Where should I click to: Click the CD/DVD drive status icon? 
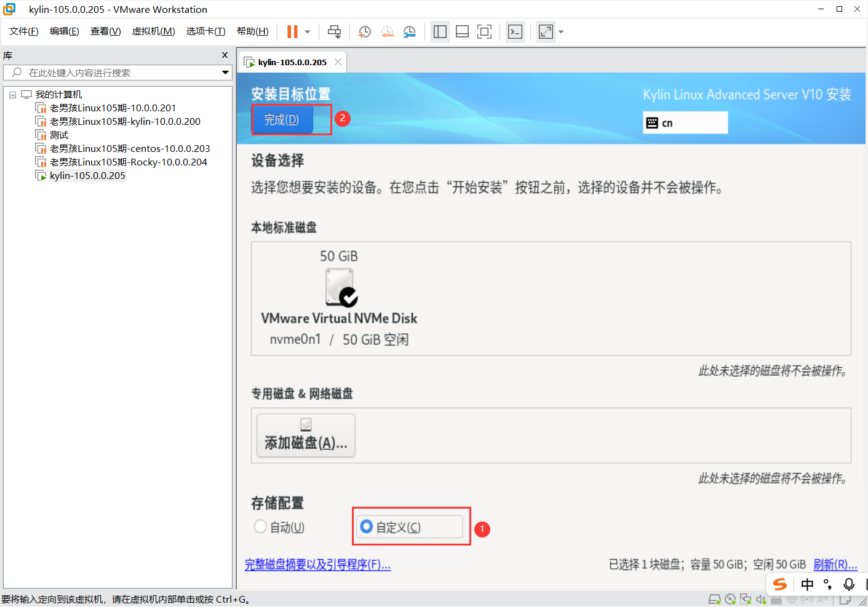click(x=730, y=599)
